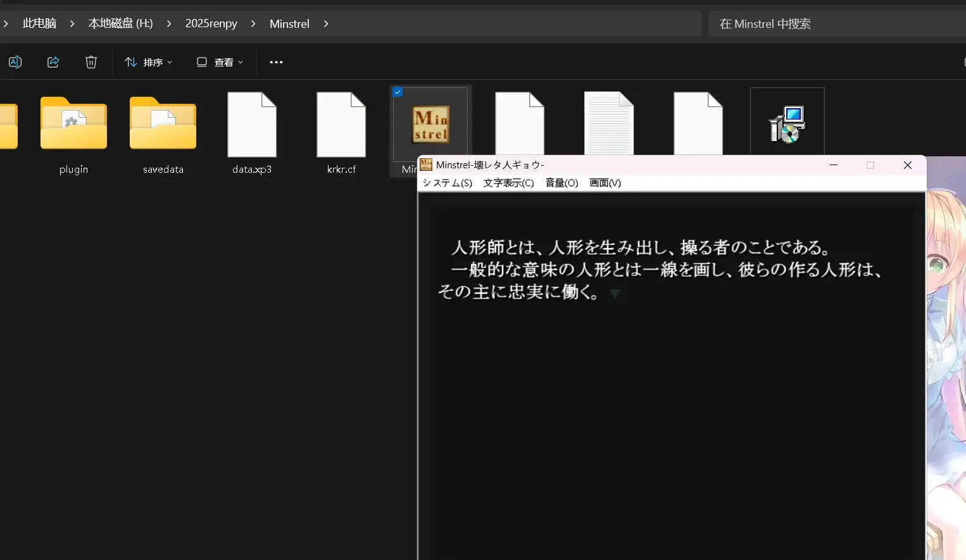
Task: Expand chevron after Minstrel in breadcrumb
Action: click(x=326, y=23)
